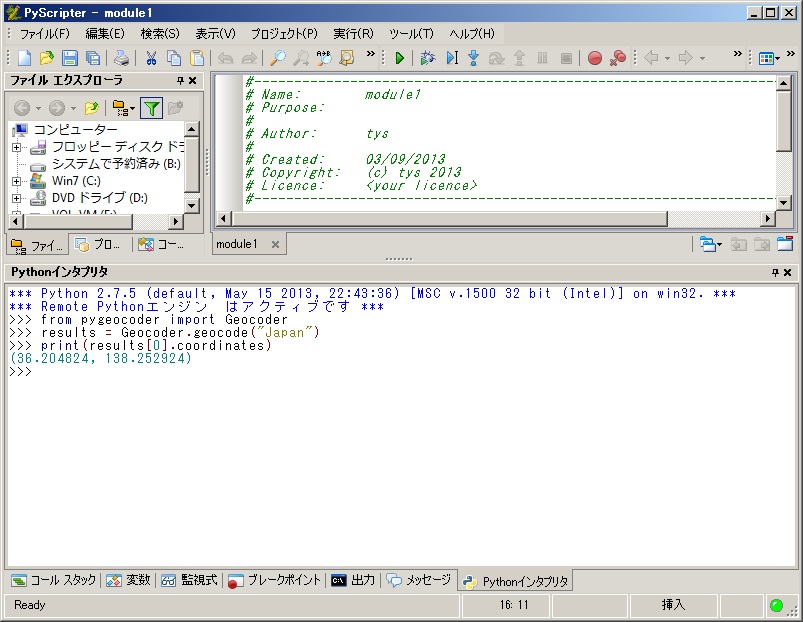Viewport: 803px width, 622px height.
Task: Select システムで予約済み (B:) drive
Action: pyautogui.click(x=115, y=164)
